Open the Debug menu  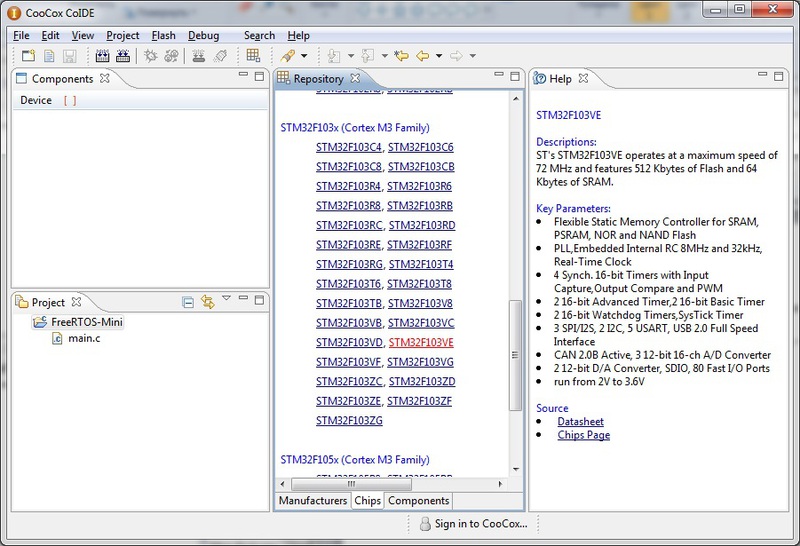point(204,35)
